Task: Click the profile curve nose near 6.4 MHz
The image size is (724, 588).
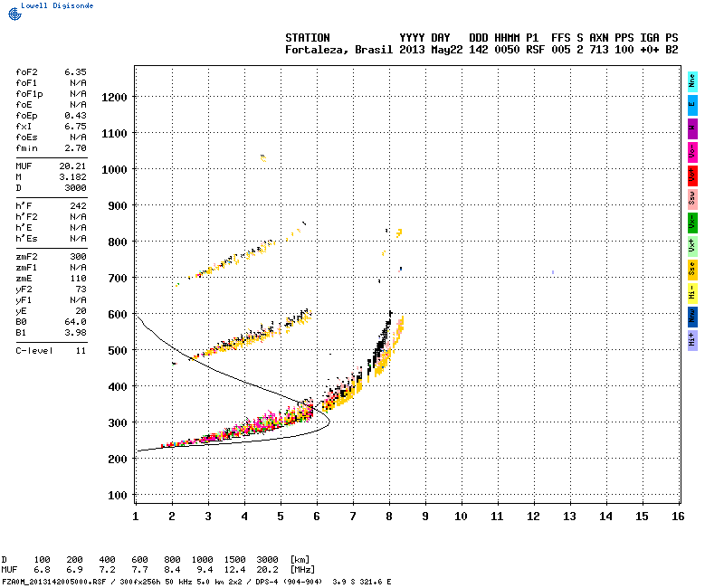Action: 329,421
